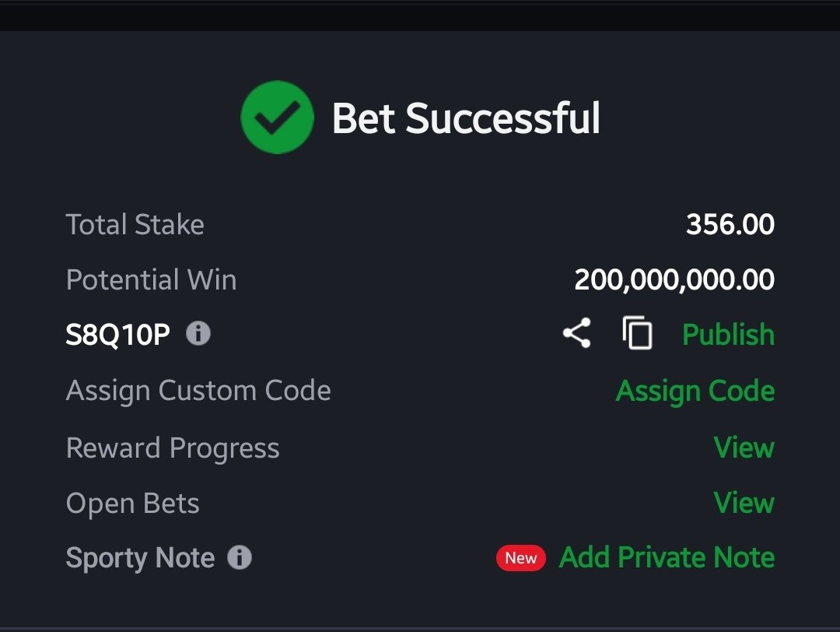Publish this bet

click(x=728, y=335)
